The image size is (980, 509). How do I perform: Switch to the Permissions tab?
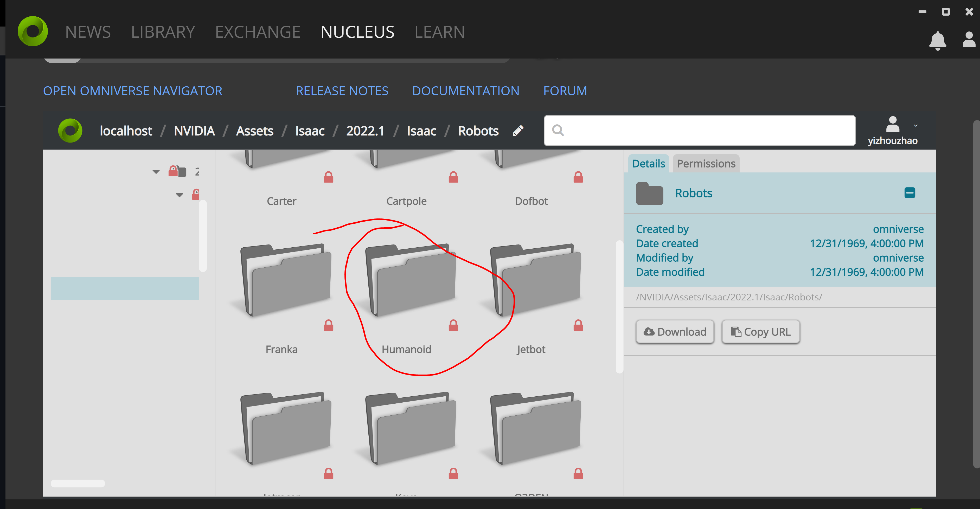pyautogui.click(x=706, y=163)
